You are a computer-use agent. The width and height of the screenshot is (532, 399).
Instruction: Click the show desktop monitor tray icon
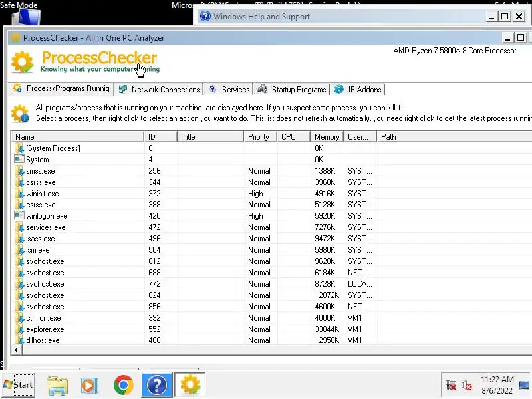(x=524, y=386)
